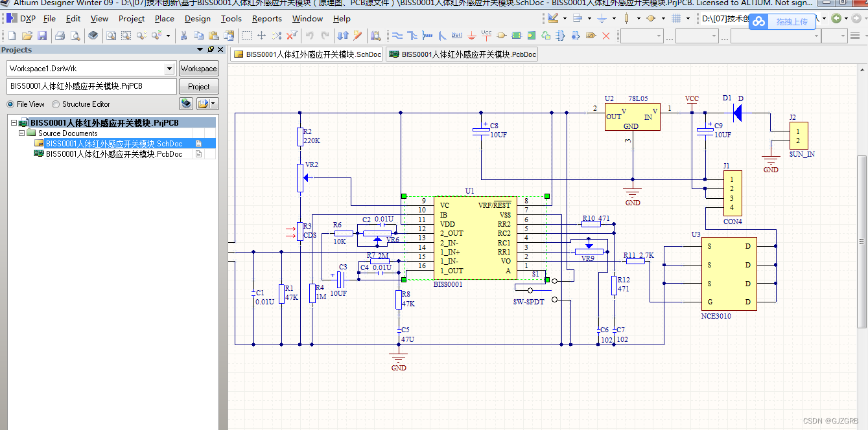Select the SchDoc file in the tree
This screenshot has width=868, height=430.
(x=114, y=143)
